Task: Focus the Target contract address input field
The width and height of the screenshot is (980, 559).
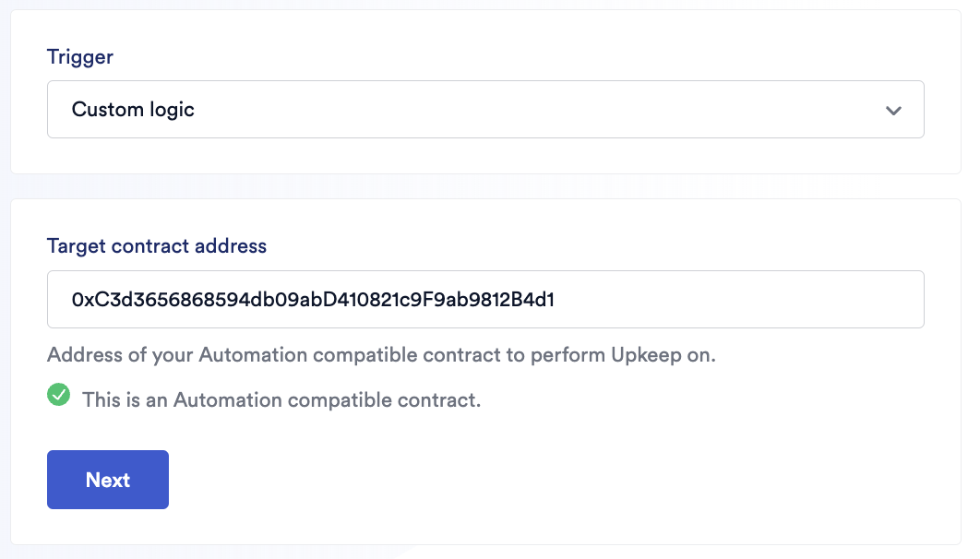Action: pos(485,299)
